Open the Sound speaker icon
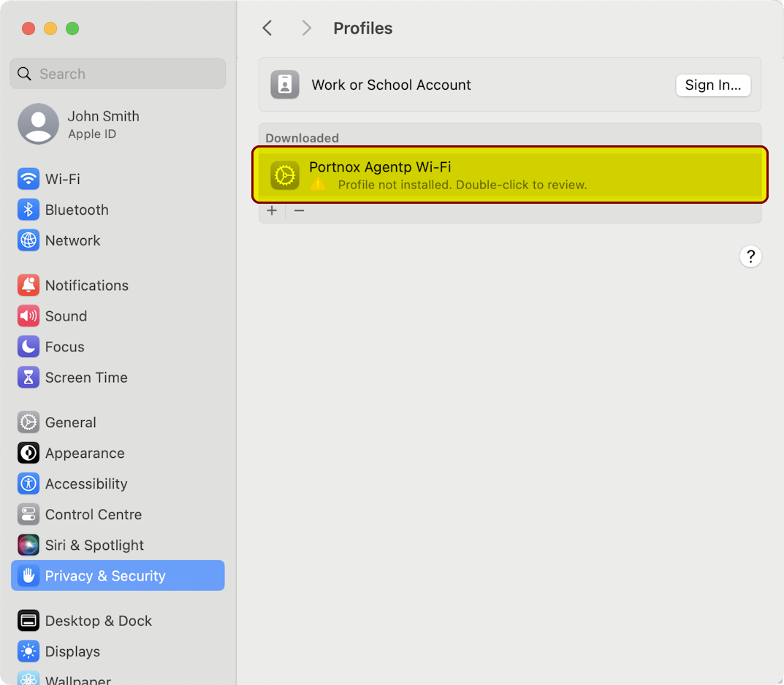 [28, 315]
